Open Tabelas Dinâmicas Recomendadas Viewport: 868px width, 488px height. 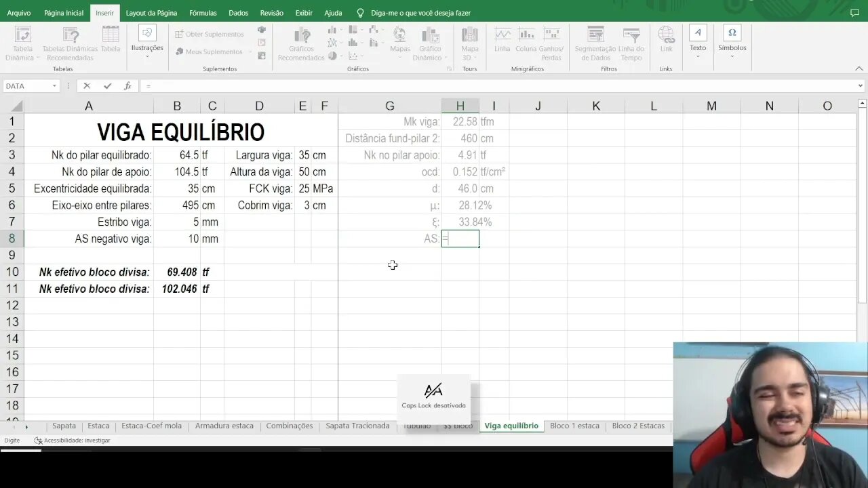70,43
